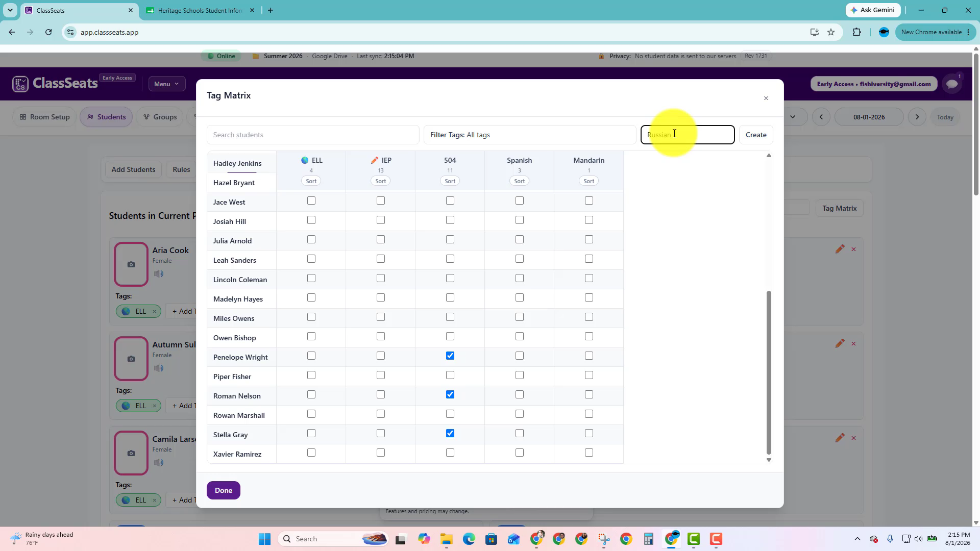Open the chat bubble notification icon
Viewport: 980px width, 551px height.
click(952, 84)
